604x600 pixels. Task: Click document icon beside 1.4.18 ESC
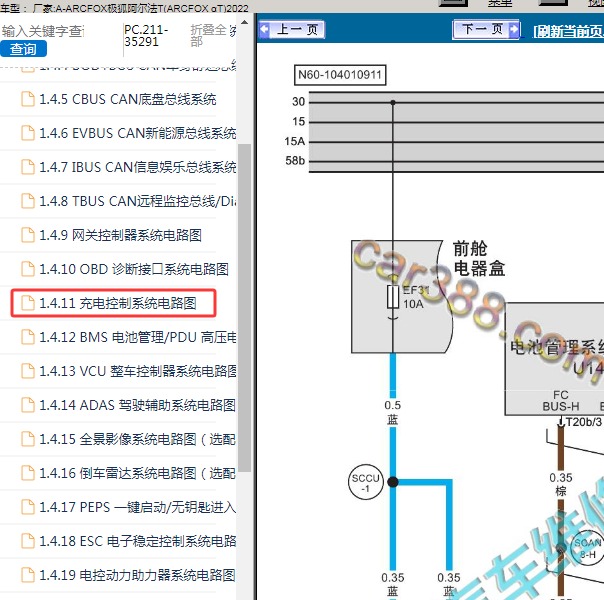tap(28, 541)
